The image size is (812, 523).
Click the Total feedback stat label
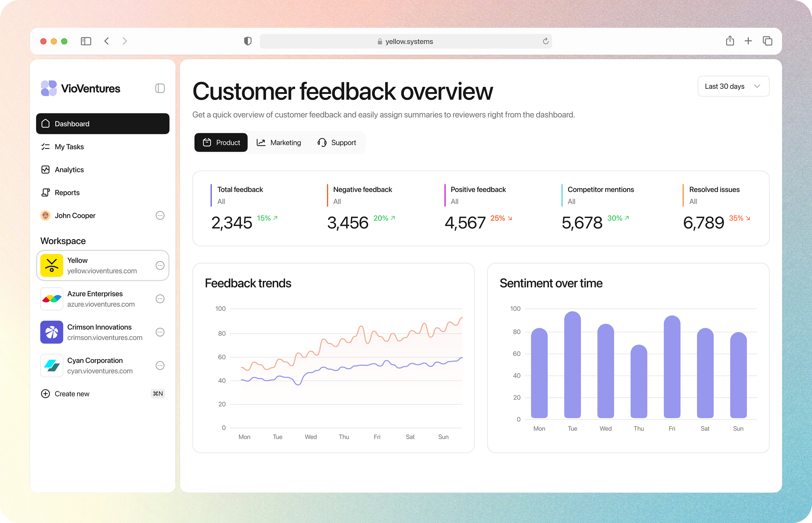tap(240, 190)
